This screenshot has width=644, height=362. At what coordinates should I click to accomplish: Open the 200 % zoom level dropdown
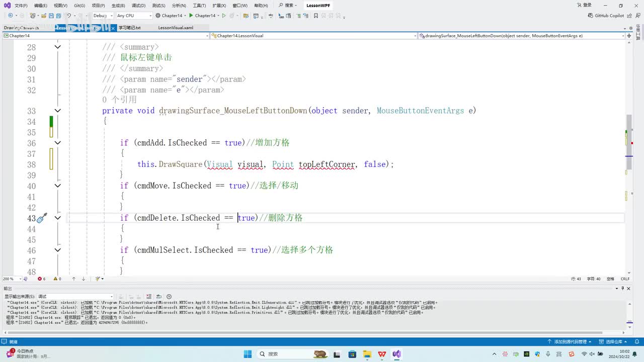[x=13, y=279]
